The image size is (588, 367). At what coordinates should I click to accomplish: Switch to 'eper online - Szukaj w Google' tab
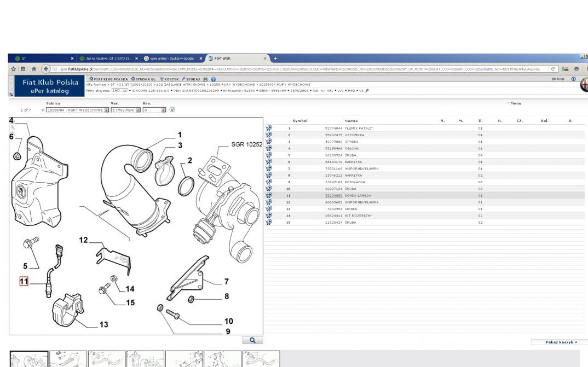pyautogui.click(x=173, y=59)
